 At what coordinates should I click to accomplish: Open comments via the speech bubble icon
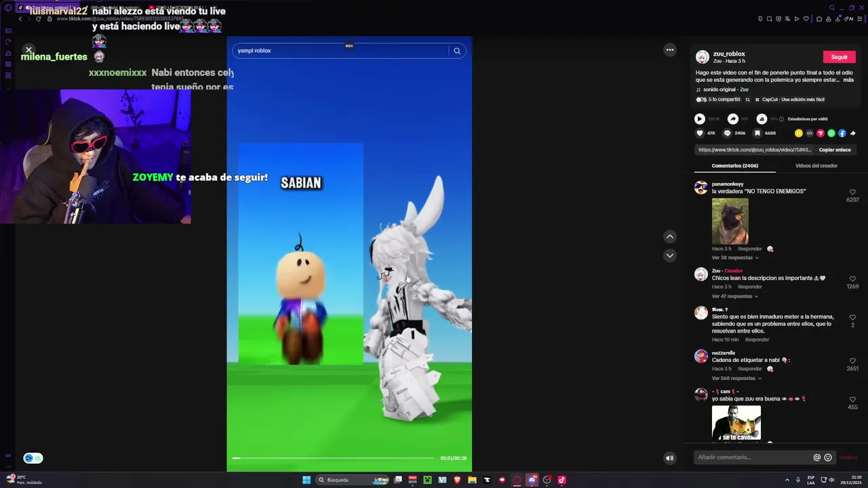click(728, 134)
